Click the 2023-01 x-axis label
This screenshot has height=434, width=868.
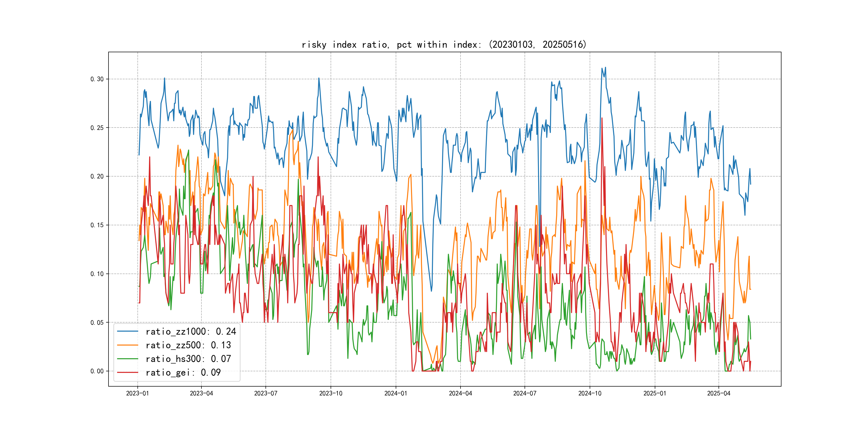tap(137, 393)
